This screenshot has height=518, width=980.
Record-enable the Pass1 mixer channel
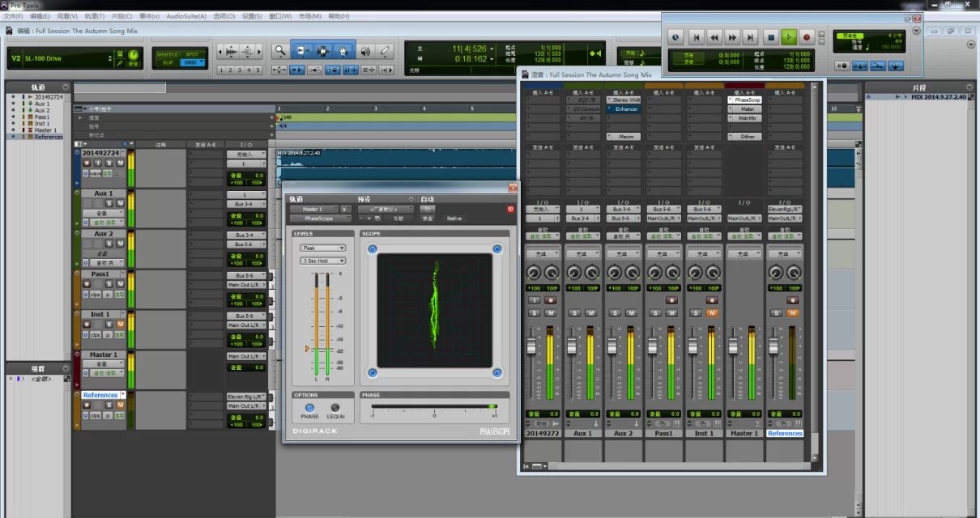(x=671, y=299)
